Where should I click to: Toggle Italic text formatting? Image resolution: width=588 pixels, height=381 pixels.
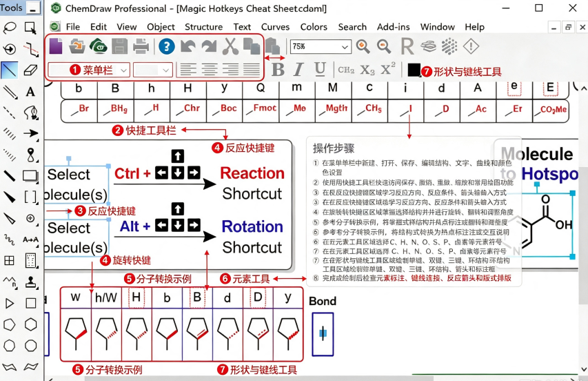pos(298,70)
